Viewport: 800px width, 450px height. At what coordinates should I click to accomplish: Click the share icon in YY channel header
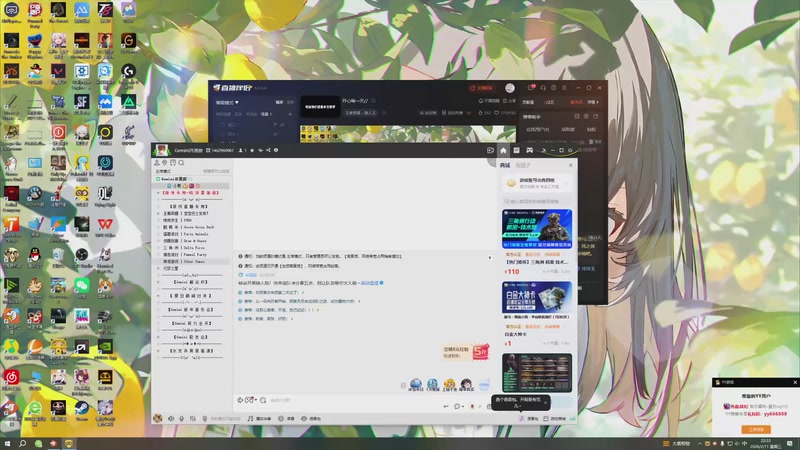268,151
